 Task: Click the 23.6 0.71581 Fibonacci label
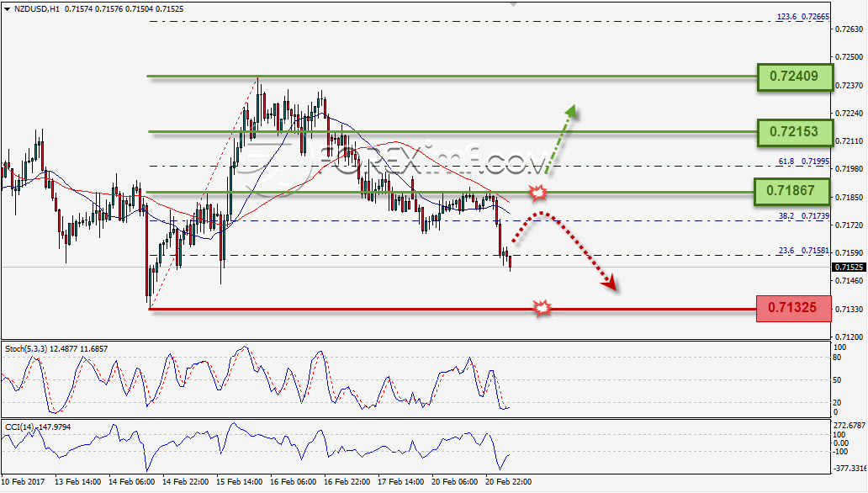coord(804,251)
